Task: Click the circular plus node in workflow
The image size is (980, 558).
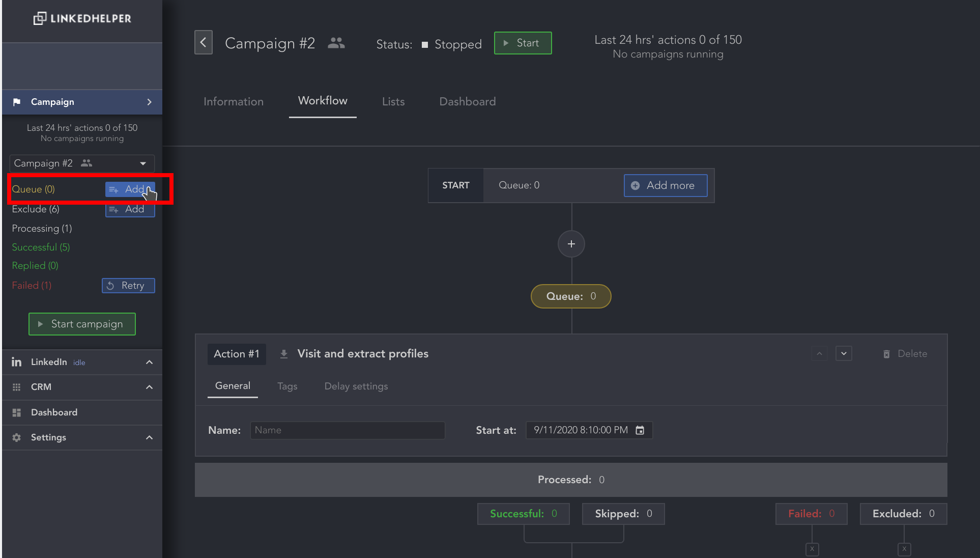Action: [x=571, y=244]
